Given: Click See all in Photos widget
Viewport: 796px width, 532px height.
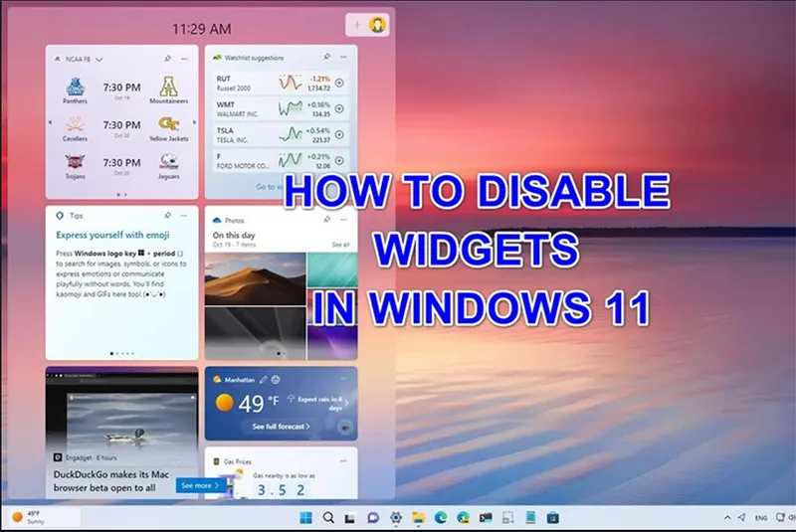Looking at the screenshot, I should tap(340, 244).
